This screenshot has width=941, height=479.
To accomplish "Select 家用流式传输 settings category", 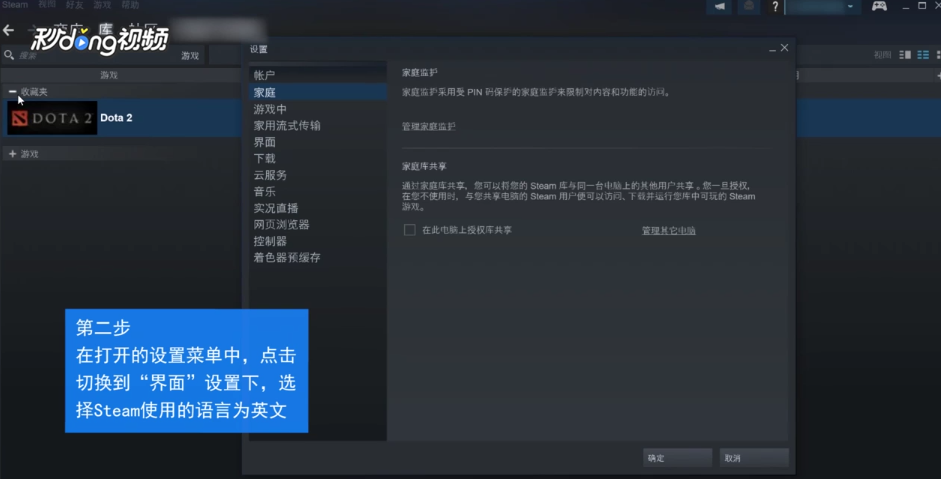I will pos(317,125).
